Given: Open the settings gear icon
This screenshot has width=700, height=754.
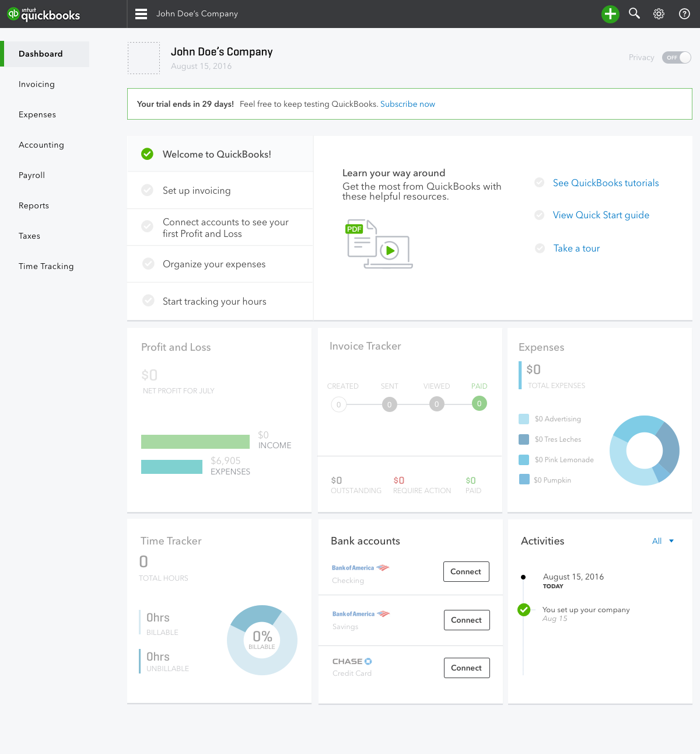Looking at the screenshot, I should pyautogui.click(x=659, y=14).
